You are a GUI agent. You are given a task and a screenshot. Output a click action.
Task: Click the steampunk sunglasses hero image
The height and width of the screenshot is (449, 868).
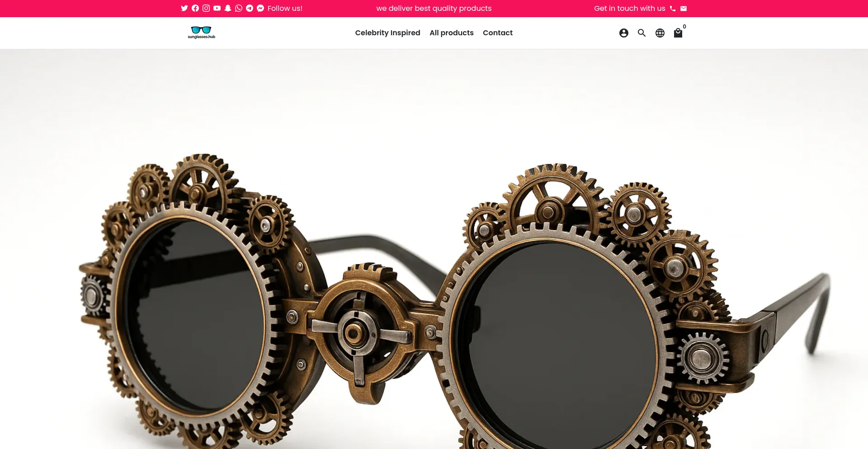click(x=434, y=249)
